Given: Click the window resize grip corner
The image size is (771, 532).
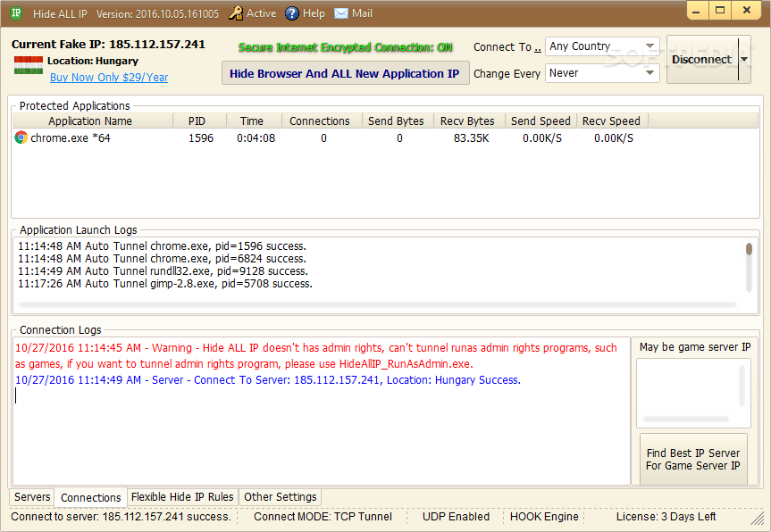Looking at the screenshot, I should (757, 518).
